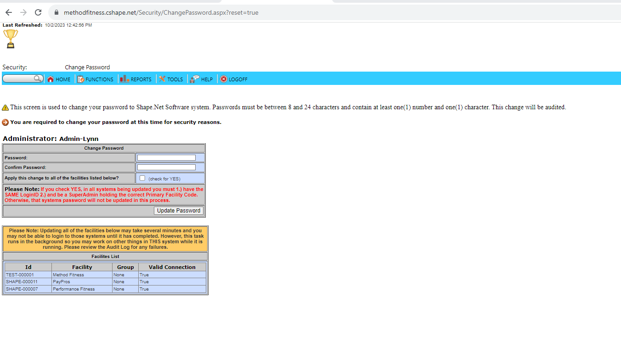The image size is (621, 364).
Task: Click the Tools wrench icon
Action: click(x=162, y=79)
